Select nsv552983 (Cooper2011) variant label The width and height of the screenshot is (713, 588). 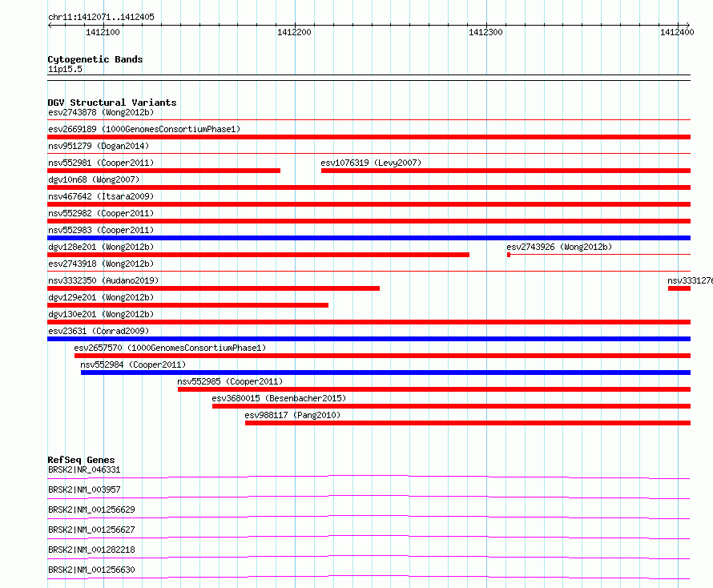click(x=101, y=230)
